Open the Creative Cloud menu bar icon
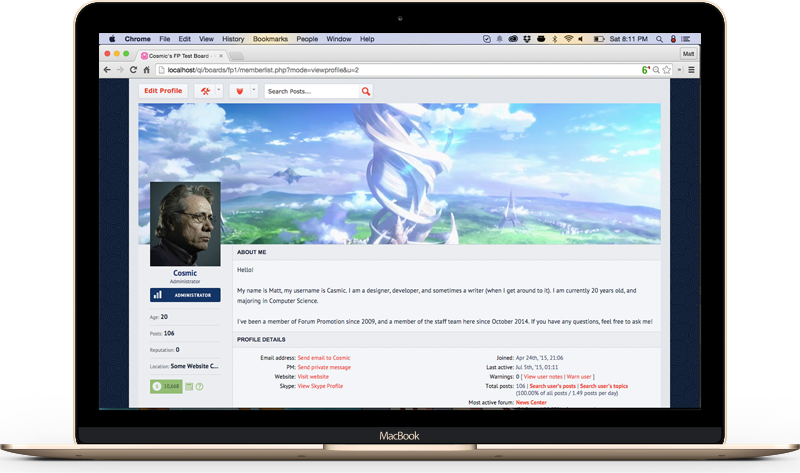This screenshot has width=800, height=473. (513, 39)
